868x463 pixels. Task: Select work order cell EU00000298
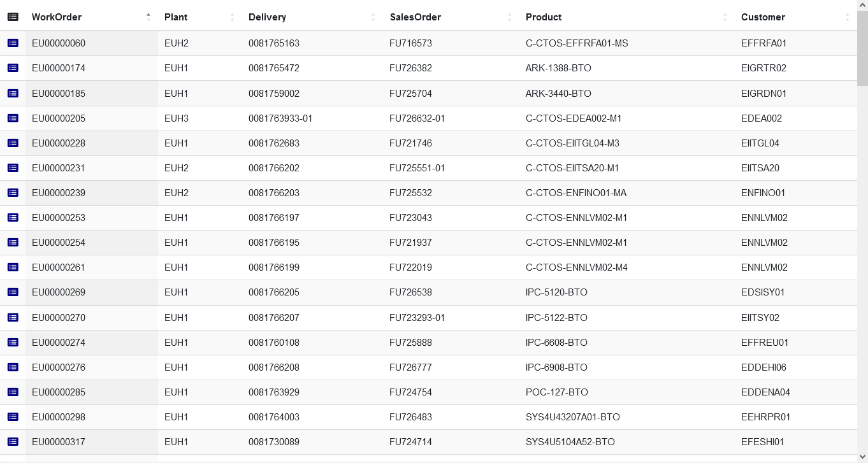coord(59,417)
